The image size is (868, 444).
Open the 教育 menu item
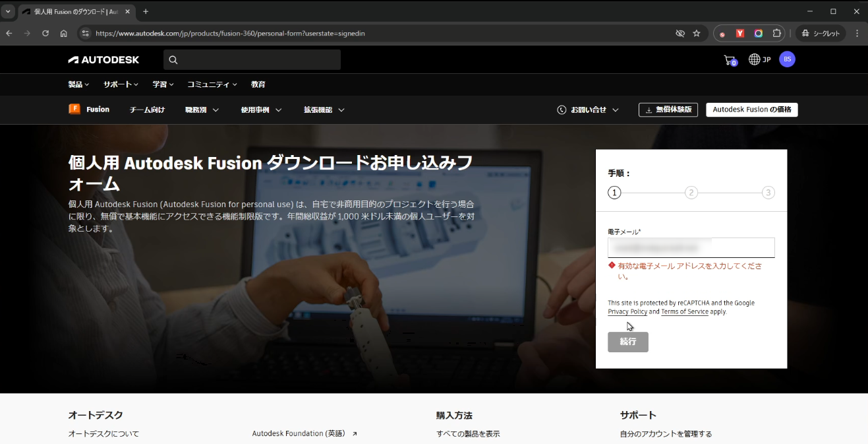[x=258, y=84]
